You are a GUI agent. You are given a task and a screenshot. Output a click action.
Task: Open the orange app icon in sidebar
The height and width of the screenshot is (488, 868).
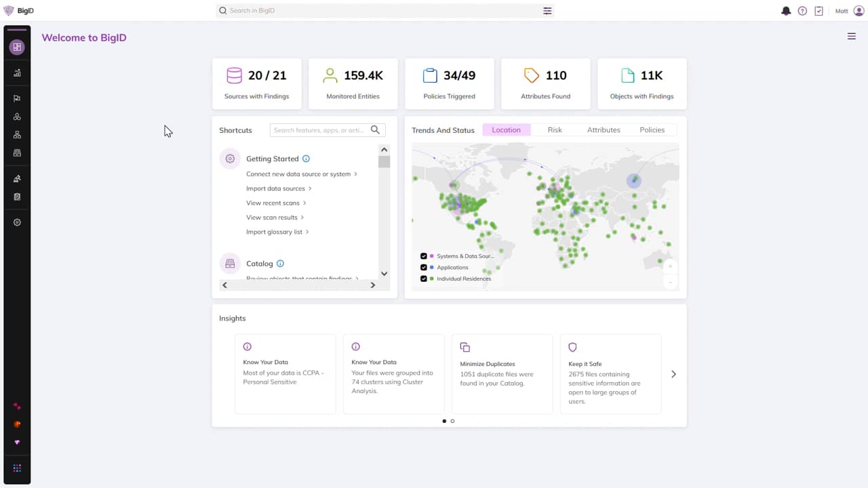click(x=17, y=424)
